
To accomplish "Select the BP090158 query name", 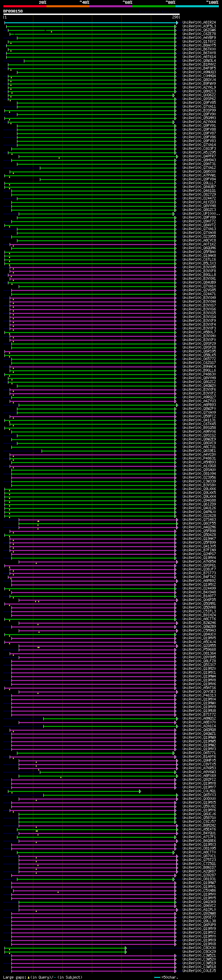I will click(13, 11).
